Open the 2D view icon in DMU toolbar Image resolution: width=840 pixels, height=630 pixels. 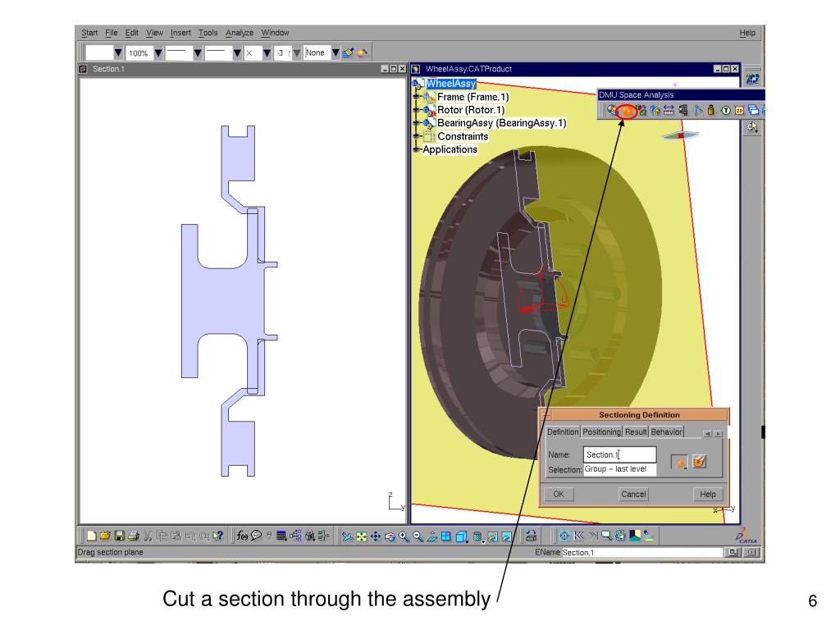pos(739,111)
